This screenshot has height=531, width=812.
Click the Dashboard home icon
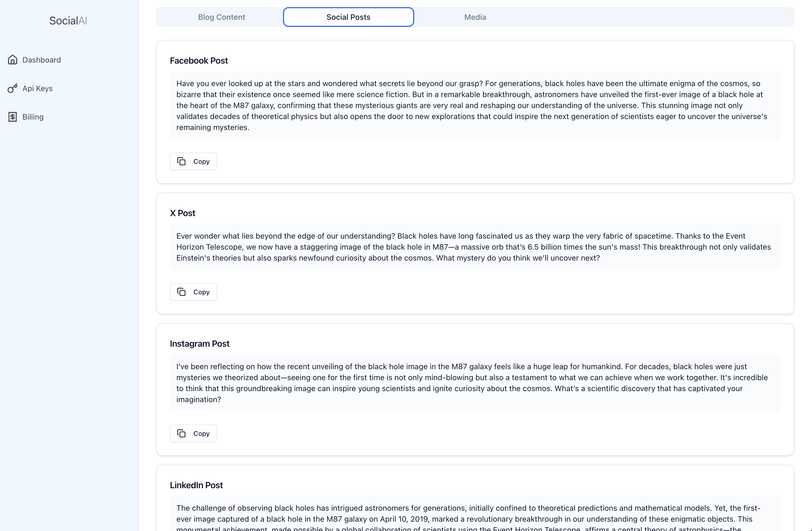pyautogui.click(x=13, y=60)
